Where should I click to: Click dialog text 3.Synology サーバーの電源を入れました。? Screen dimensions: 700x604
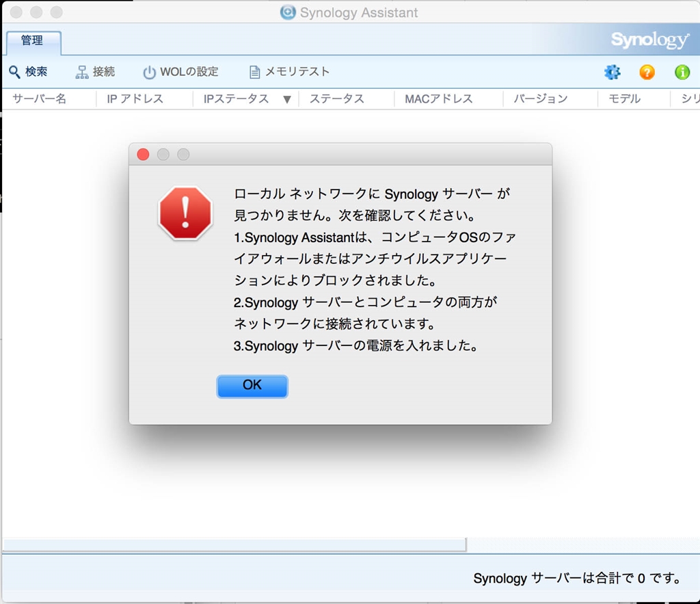pos(356,346)
